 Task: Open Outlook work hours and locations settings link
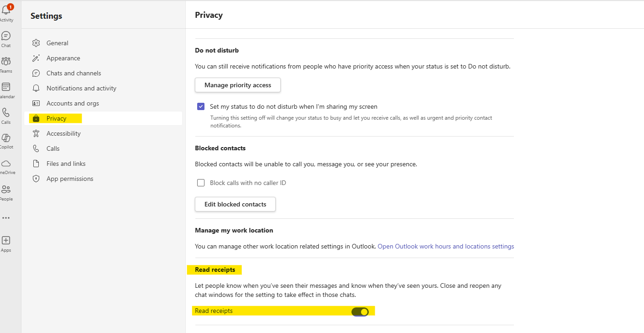(x=445, y=246)
